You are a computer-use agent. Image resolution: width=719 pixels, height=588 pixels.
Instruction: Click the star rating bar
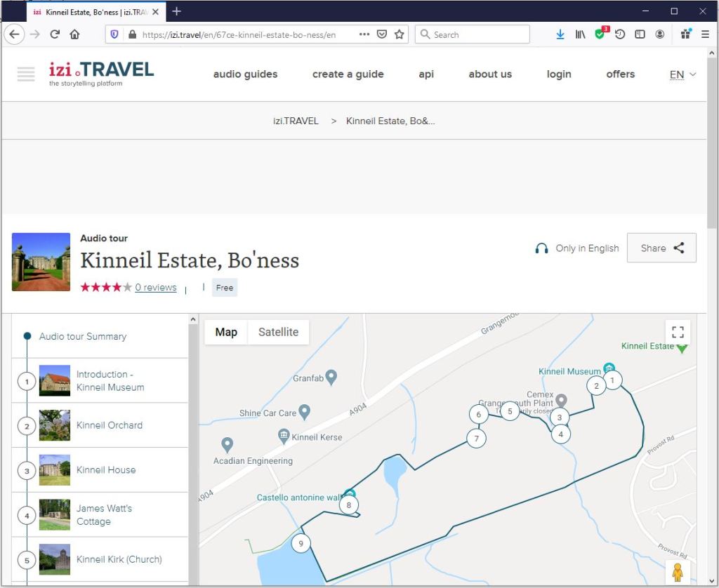pyautogui.click(x=106, y=287)
